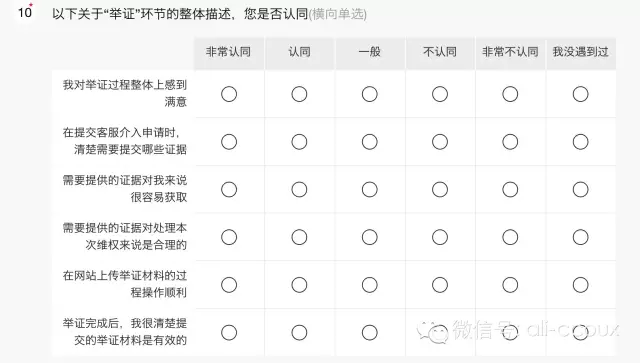Choose 认同 for 举证材料是有效的 row
This screenshot has height=363, width=640.
pyautogui.click(x=299, y=333)
